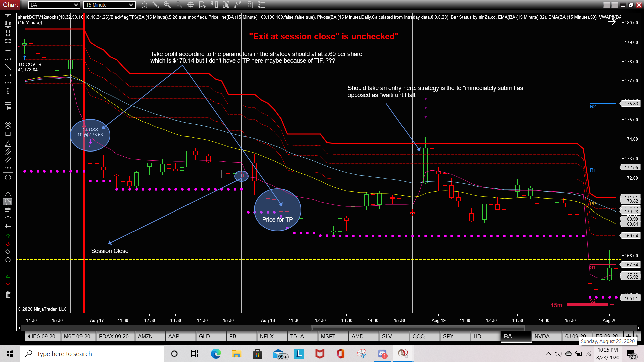Select the ellipse drawing tool

(8, 178)
